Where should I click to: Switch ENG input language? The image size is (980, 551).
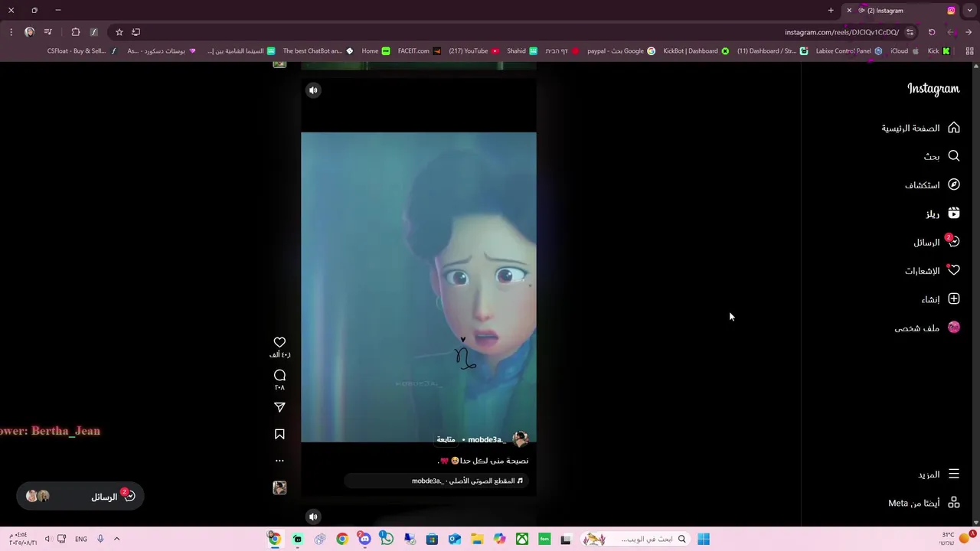pos(81,539)
